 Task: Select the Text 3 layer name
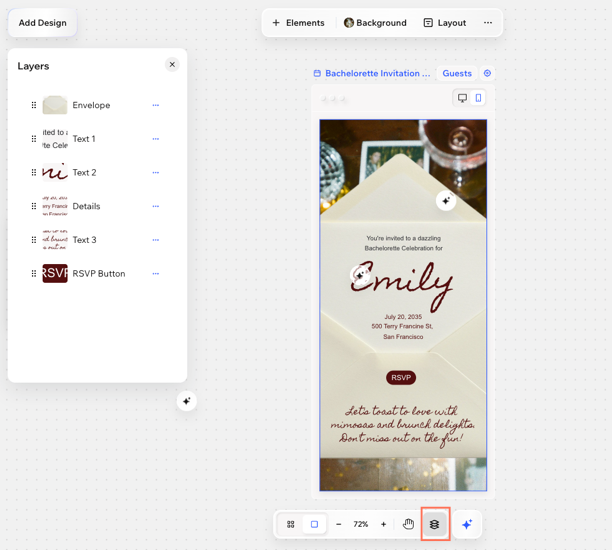84,240
